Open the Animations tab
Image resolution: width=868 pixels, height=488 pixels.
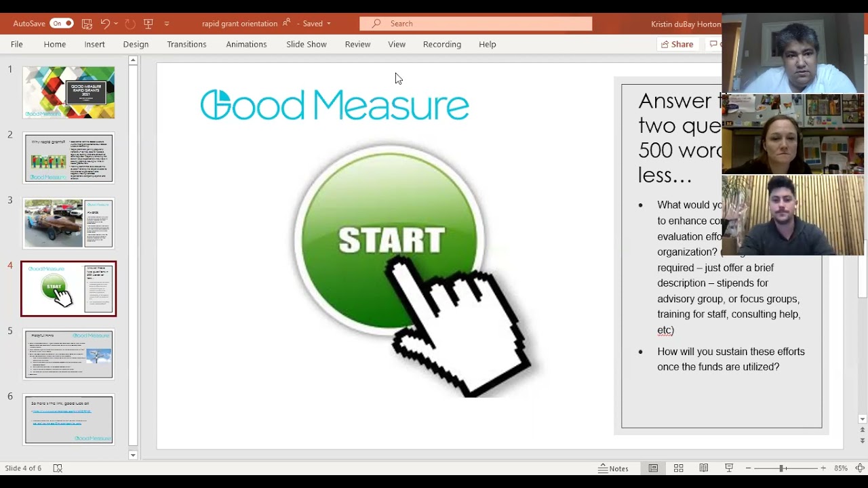(246, 44)
